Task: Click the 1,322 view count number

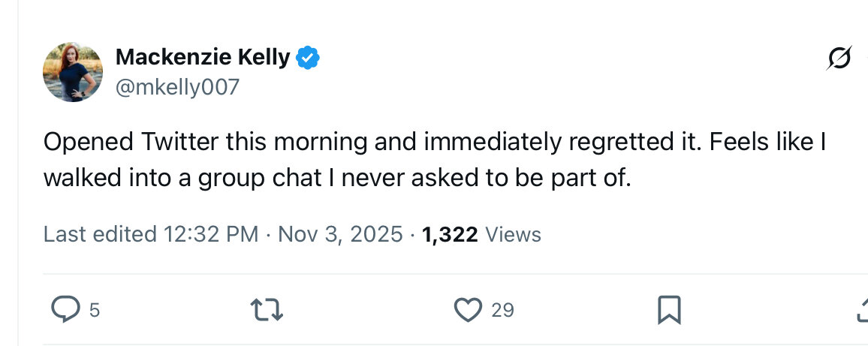Action: click(x=450, y=234)
